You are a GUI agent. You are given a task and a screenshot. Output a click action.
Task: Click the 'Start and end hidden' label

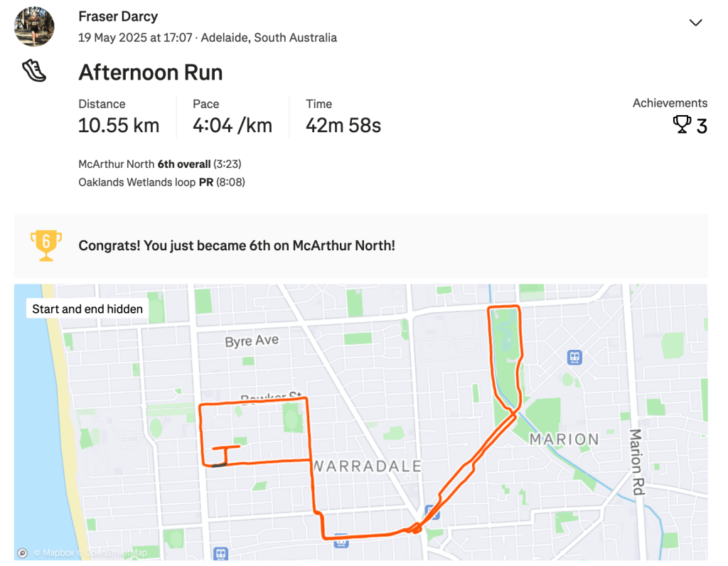tap(87, 309)
